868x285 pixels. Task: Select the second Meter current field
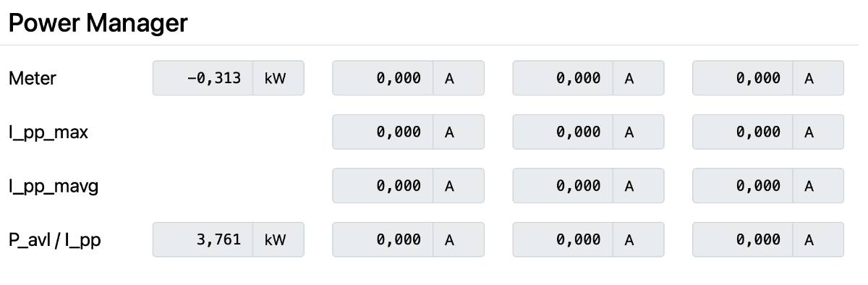tap(563, 78)
